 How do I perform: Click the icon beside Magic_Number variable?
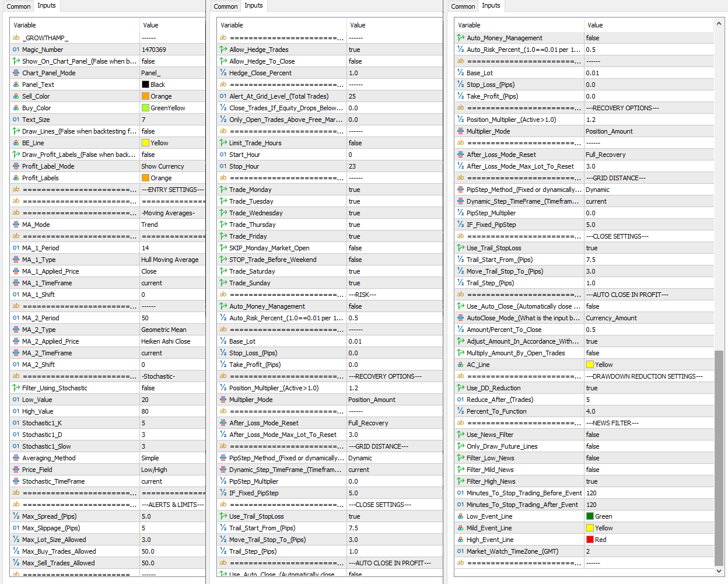click(x=16, y=50)
